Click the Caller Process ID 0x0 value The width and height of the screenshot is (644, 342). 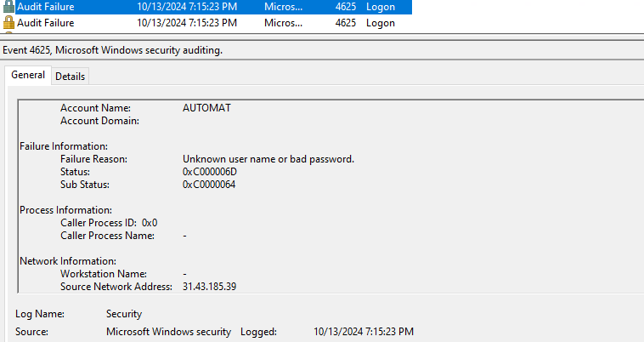coord(150,223)
